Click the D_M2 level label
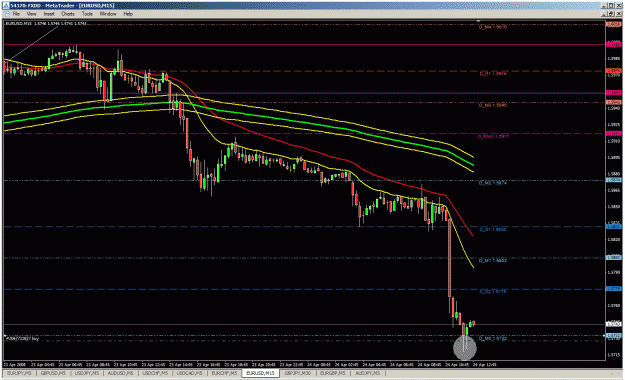The height and width of the screenshot is (380, 625). tap(493, 183)
